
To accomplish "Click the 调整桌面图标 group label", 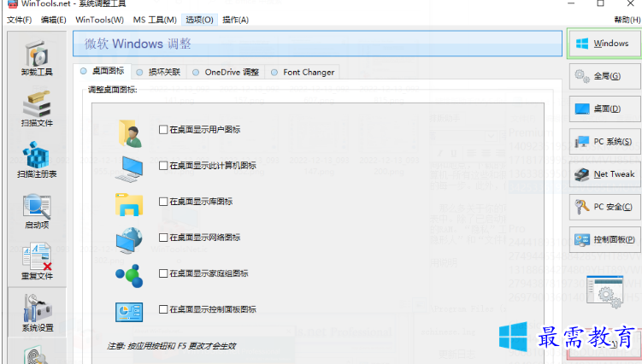I will click(x=113, y=90).
